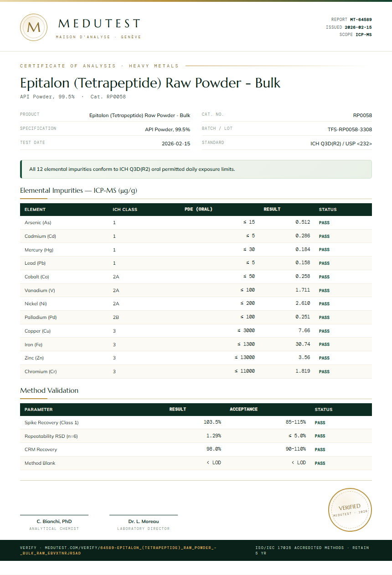The height and width of the screenshot is (575, 392).
Task: Select the Cat. No. field value RP0058
Action: pos(362,116)
